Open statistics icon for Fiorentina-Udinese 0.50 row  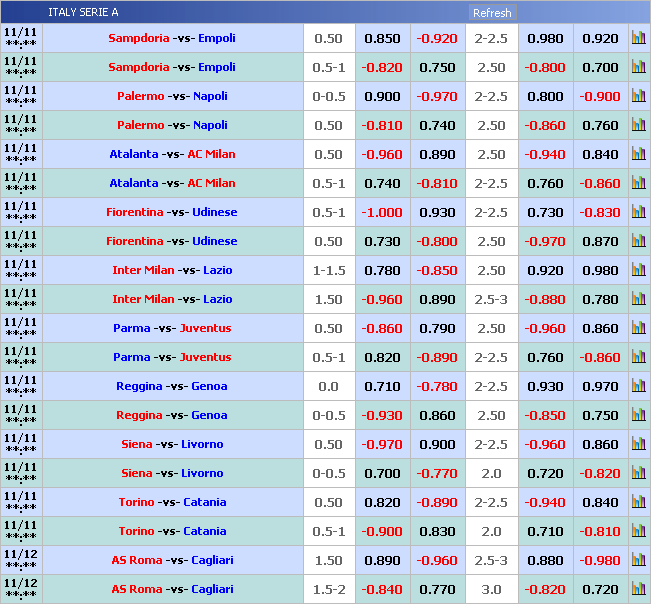click(638, 241)
